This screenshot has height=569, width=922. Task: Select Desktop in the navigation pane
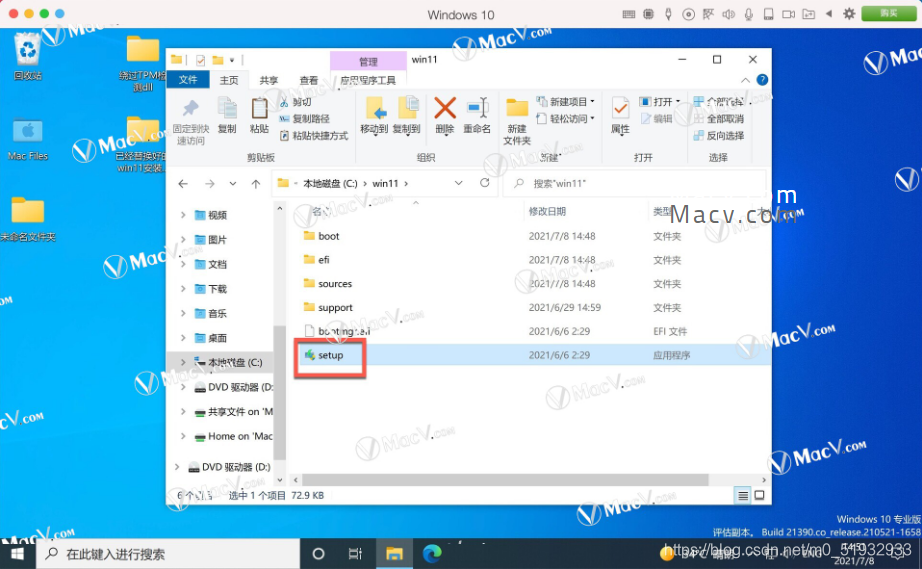(217, 338)
